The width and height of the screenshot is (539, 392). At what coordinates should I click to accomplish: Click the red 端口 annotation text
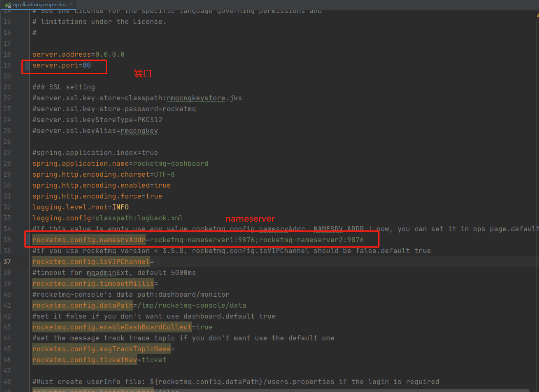click(x=143, y=73)
